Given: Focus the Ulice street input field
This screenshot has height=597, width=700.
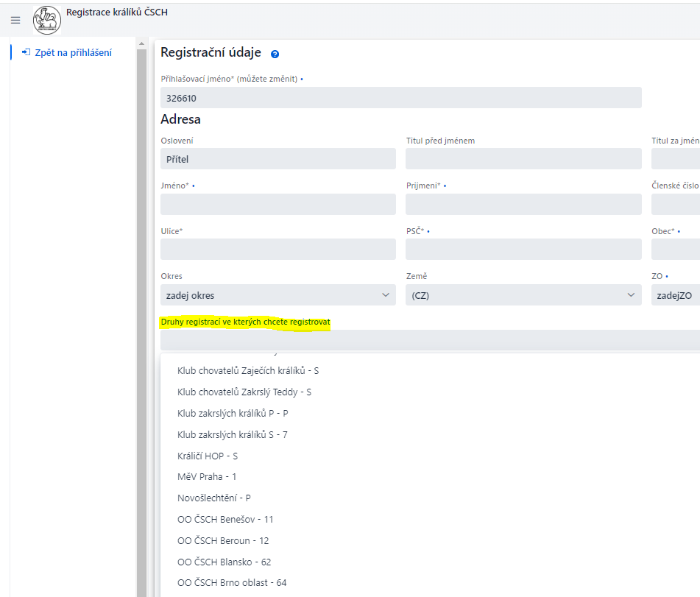Looking at the screenshot, I should pos(277,250).
